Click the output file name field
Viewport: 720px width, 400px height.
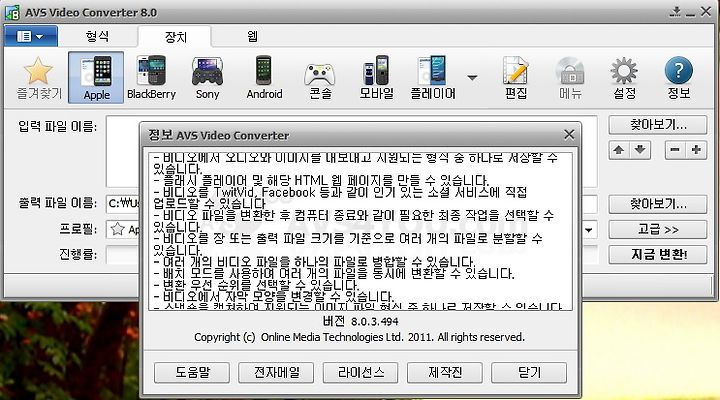(x=124, y=203)
